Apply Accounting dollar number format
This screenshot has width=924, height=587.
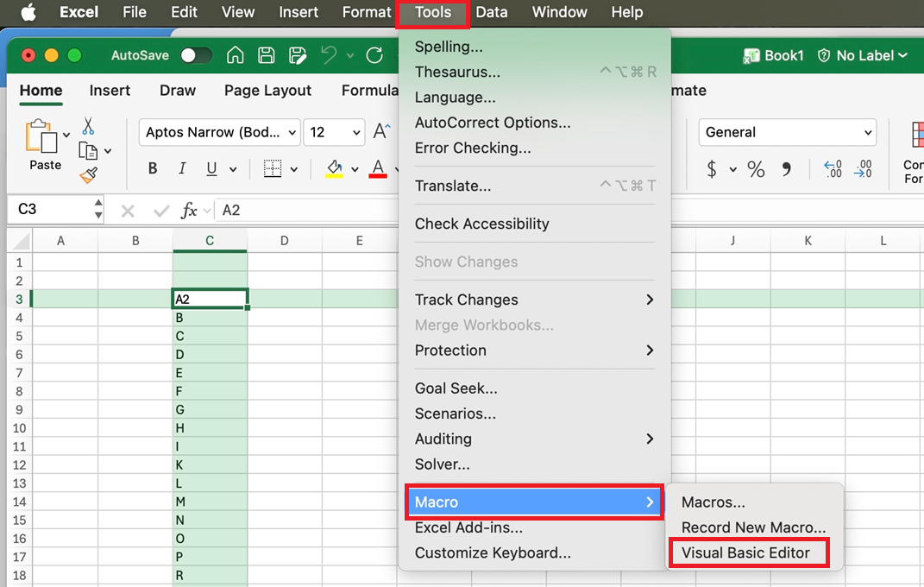[x=712, y=169]
